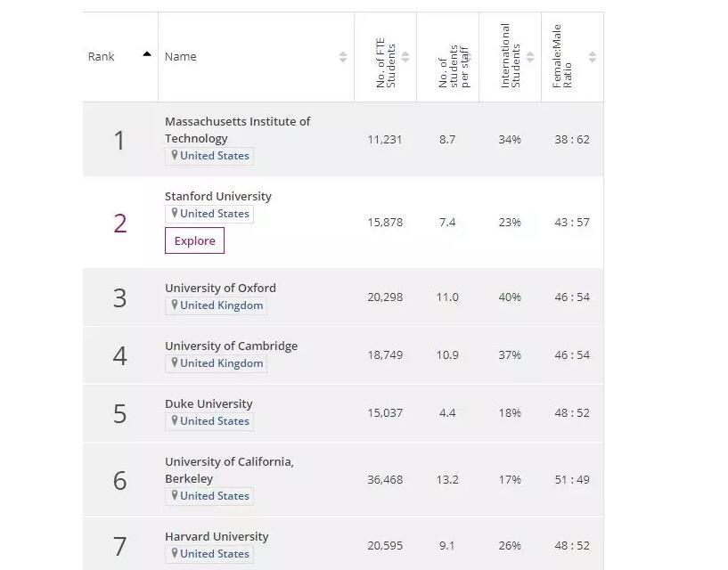Sort by Female:Male Ratio arrows
The height and width of the screenshot is (570, 728).
pyautogui.click(x=593, y=57)
